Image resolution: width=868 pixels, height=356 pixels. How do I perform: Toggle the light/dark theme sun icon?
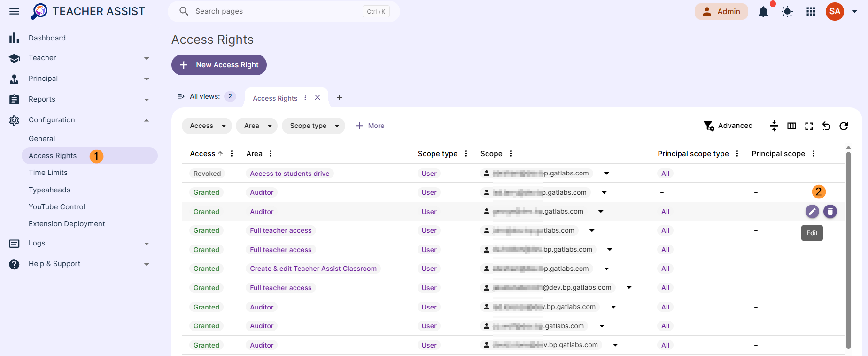click(787, 12)
